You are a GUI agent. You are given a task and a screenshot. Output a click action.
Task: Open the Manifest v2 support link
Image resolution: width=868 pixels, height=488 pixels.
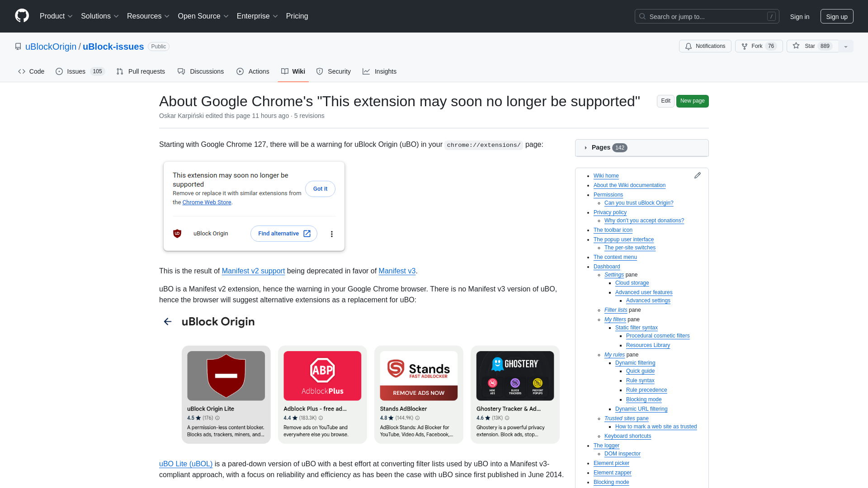pyautogui.click(x=253, y=271)
